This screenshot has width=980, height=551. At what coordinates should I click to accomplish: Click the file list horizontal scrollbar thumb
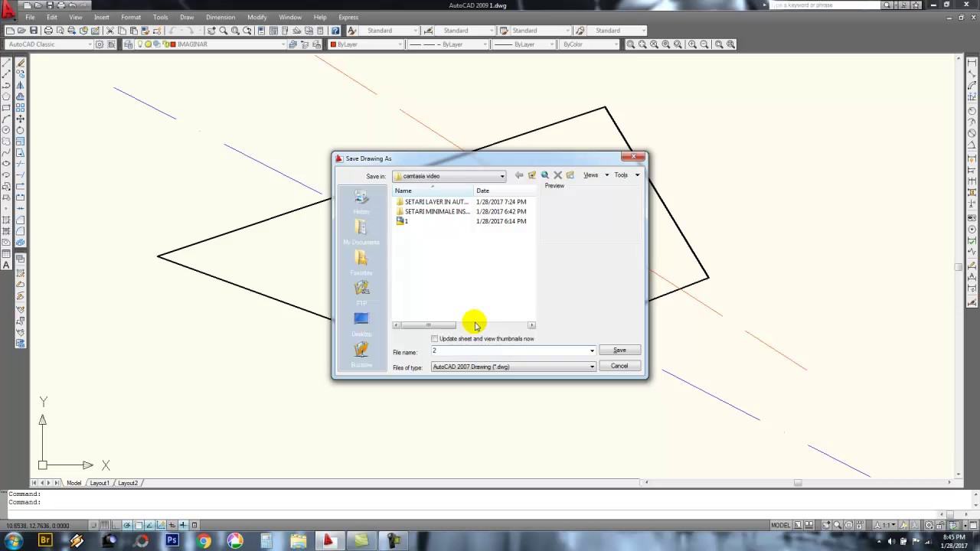(428, 325)
